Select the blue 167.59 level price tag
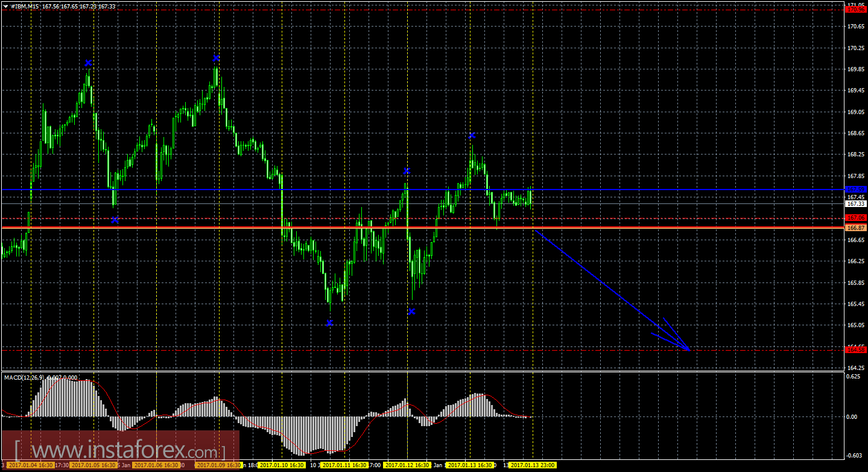Screen dimensions: 868x472 [x=856, y=190]
